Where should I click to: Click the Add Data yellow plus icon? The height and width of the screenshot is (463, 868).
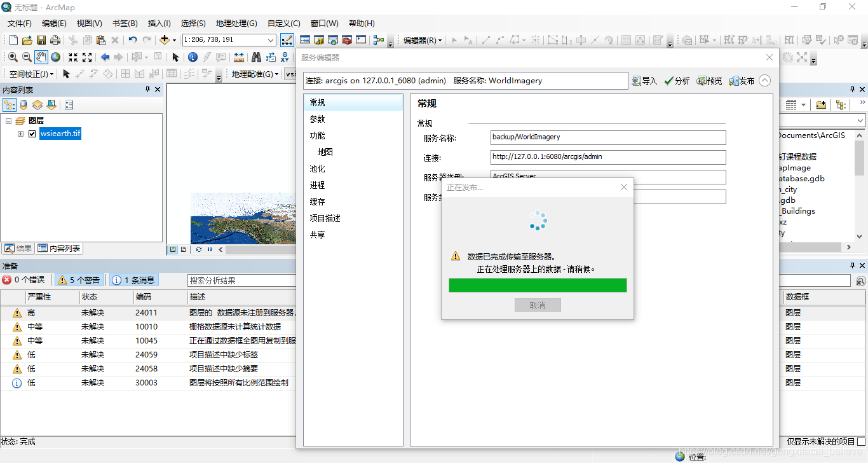[x=165, y=40]
